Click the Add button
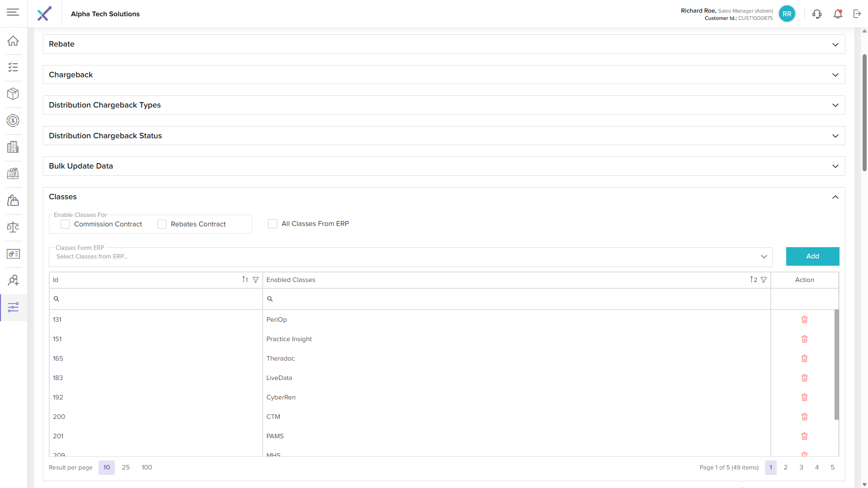The image size is (868, 488). click(x=812, y=257)
